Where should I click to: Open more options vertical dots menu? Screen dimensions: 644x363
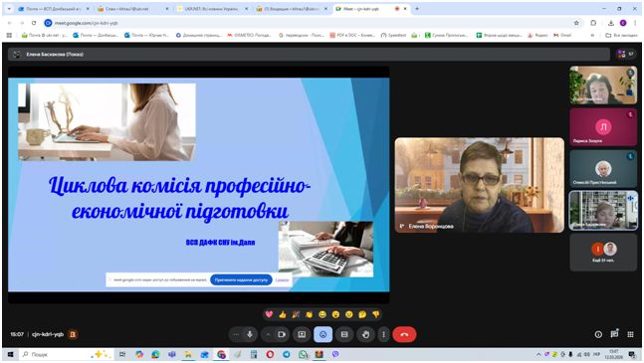pos(383,334)
